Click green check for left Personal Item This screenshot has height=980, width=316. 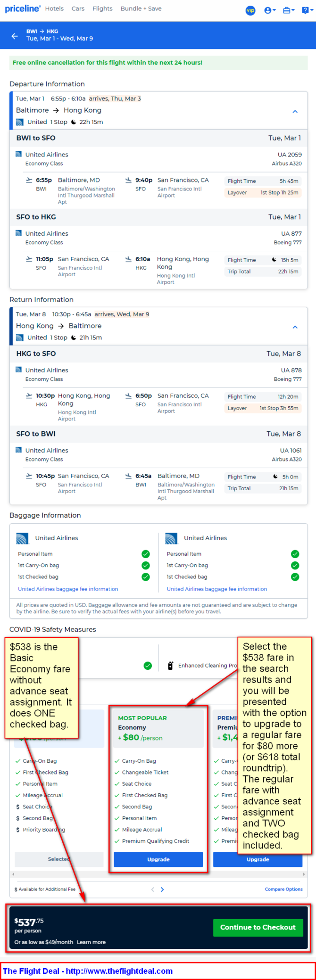(146, 554)
